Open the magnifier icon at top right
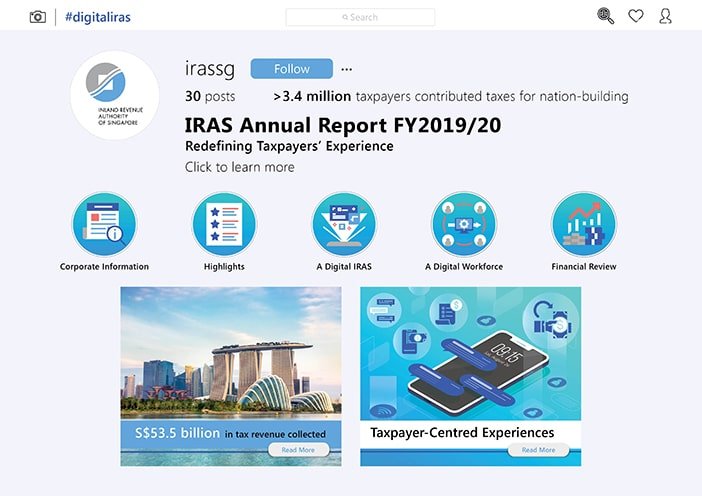 pyautogui.click(x=605, y=16)
